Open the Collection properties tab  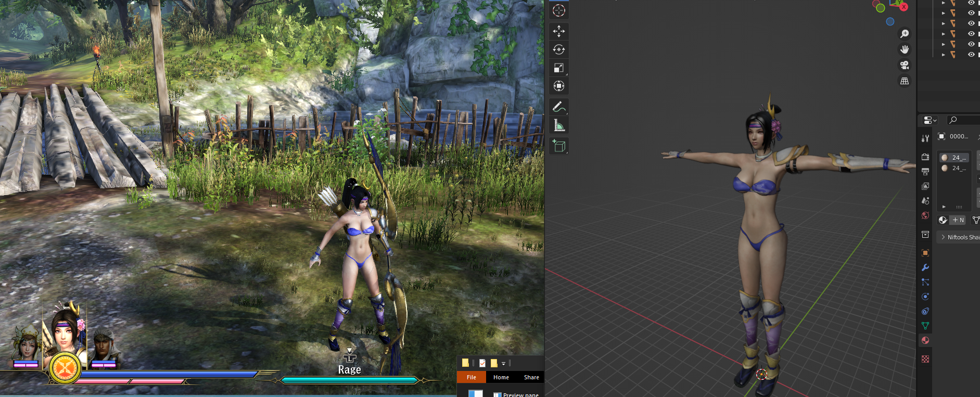[x=925, y=235]
